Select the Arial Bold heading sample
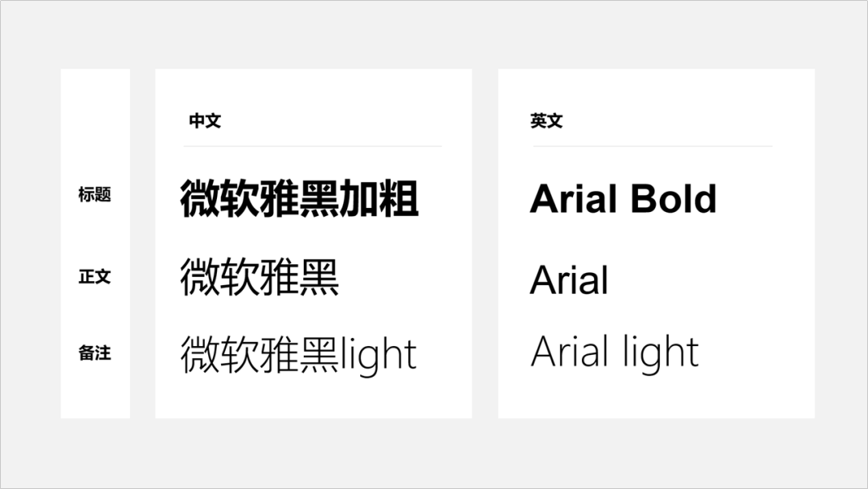 coord(624,198)
